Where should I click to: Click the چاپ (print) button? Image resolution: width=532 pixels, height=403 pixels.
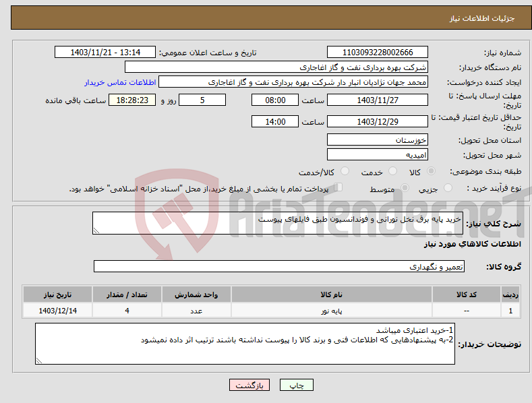(296, 385)
